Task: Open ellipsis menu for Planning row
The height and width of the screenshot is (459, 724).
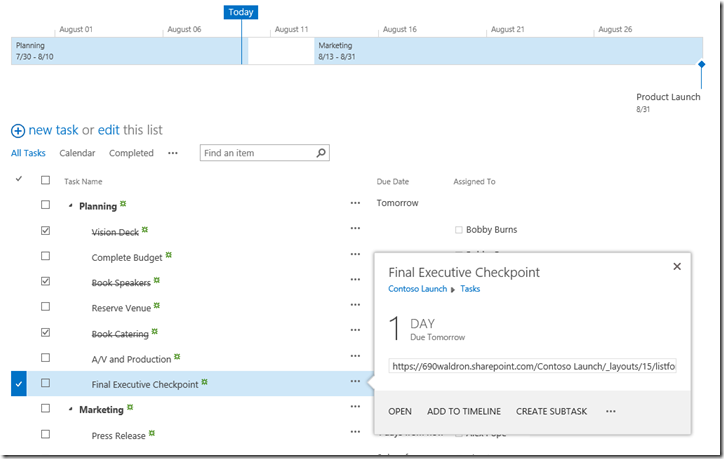Action: click(x=355, y=203)
